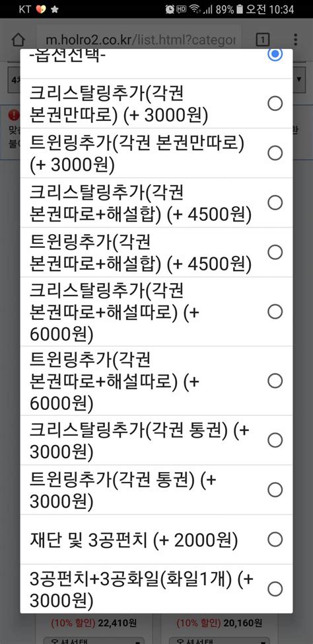The image size is (313, 644).
Task: Tap the star icon in status bar
Action: coord(55,9)
